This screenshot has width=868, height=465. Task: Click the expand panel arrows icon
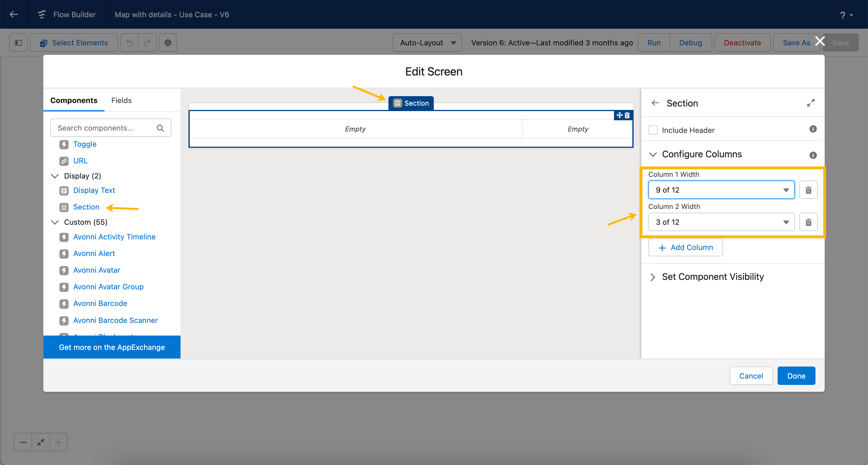[x=811, y=103]
